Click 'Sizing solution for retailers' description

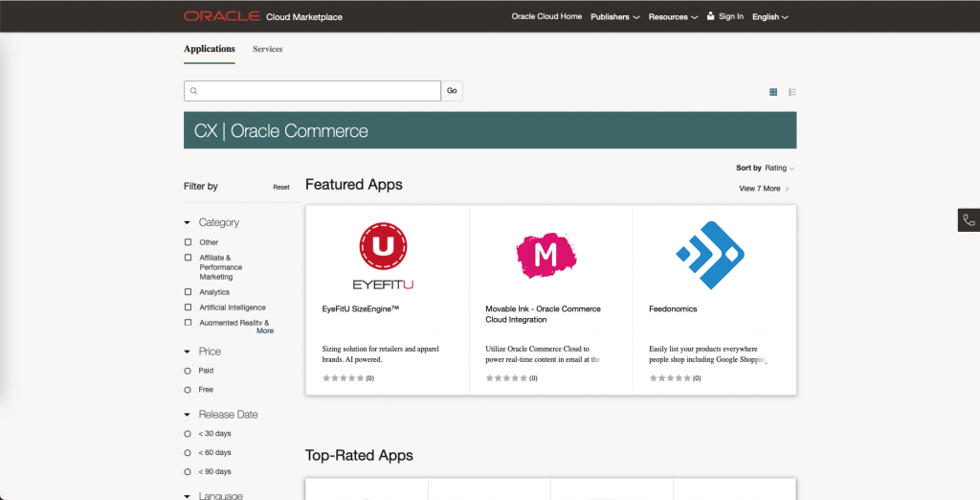click(x=381, y=354)
